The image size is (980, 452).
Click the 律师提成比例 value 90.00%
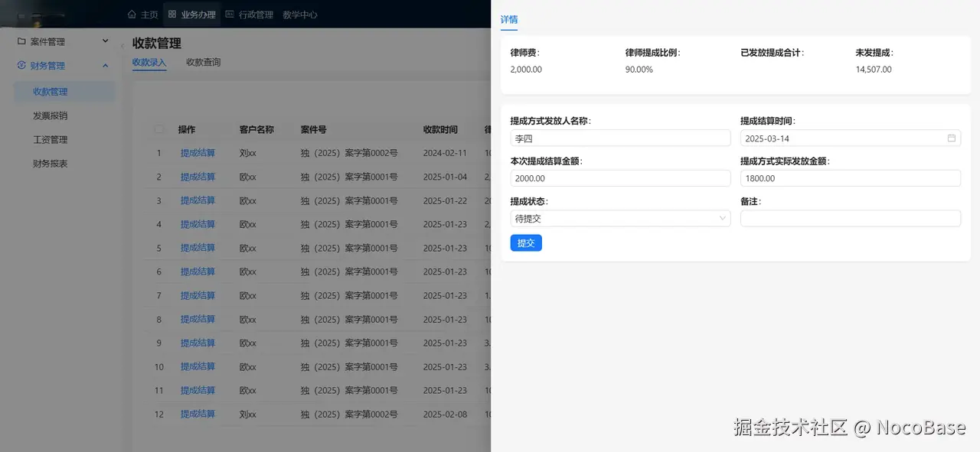(x=639, y=70)
